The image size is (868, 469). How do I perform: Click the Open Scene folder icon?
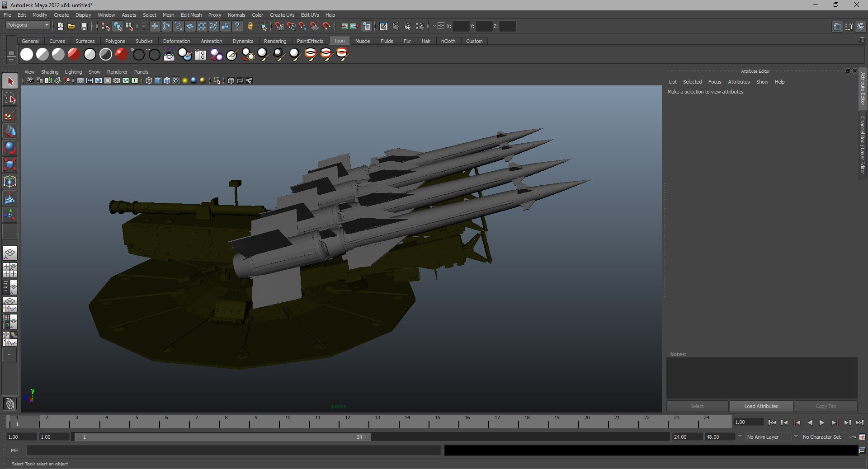[71, 27]
